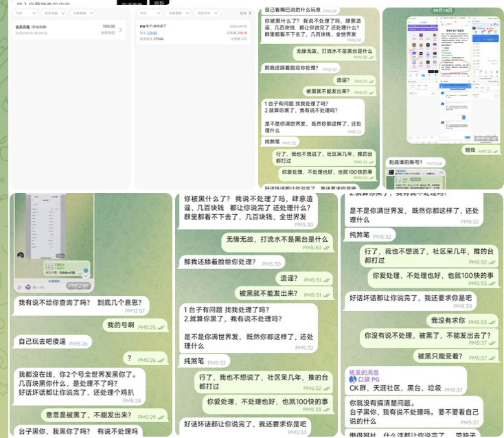Screen dimensions: 504x438
Task: Click the 刷新 button at the top
Action: coord(159,3)
